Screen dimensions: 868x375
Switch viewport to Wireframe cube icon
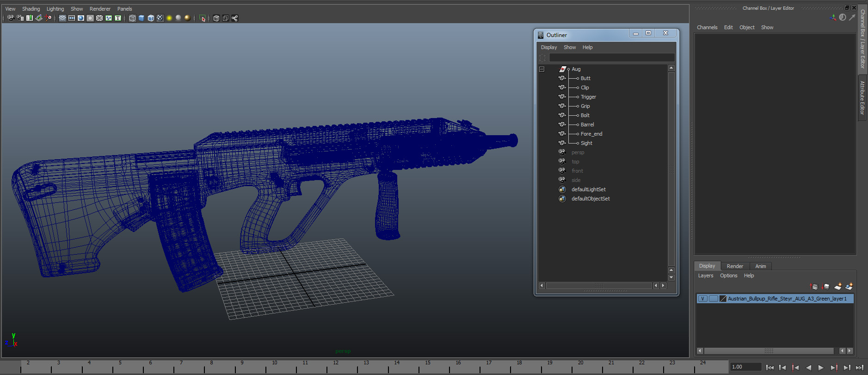tap(132, 18)
